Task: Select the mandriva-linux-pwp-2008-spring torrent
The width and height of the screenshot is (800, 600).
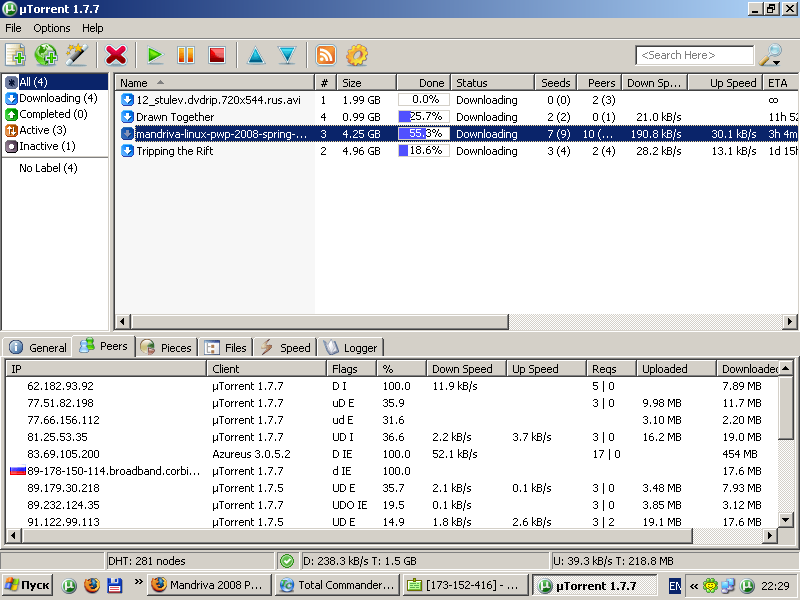Action: pyautogui.click(x=456, y=134)
